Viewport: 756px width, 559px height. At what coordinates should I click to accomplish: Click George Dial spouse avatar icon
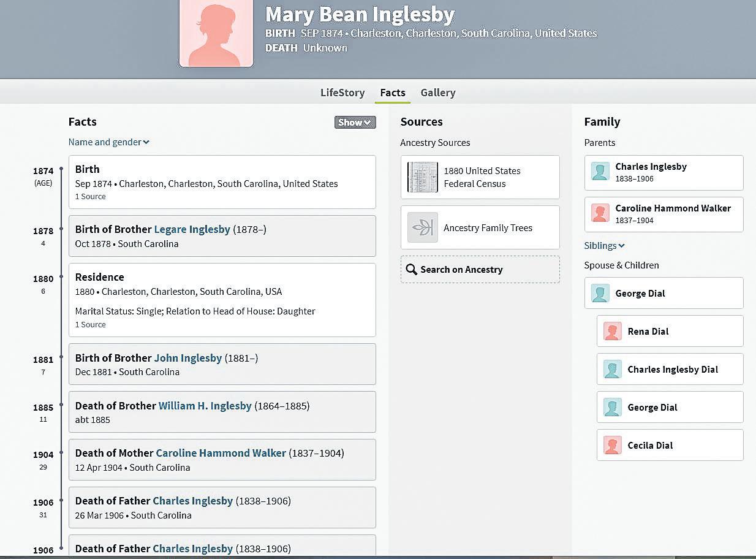tap(600, 293)
